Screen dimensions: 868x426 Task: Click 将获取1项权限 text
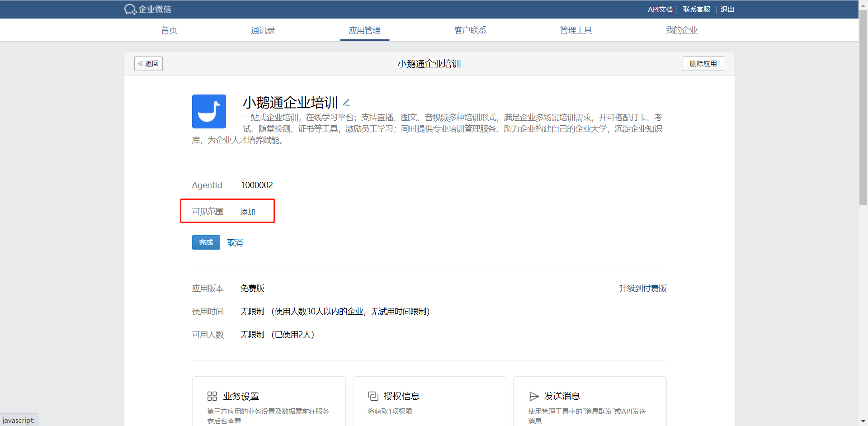pos(390,412)
